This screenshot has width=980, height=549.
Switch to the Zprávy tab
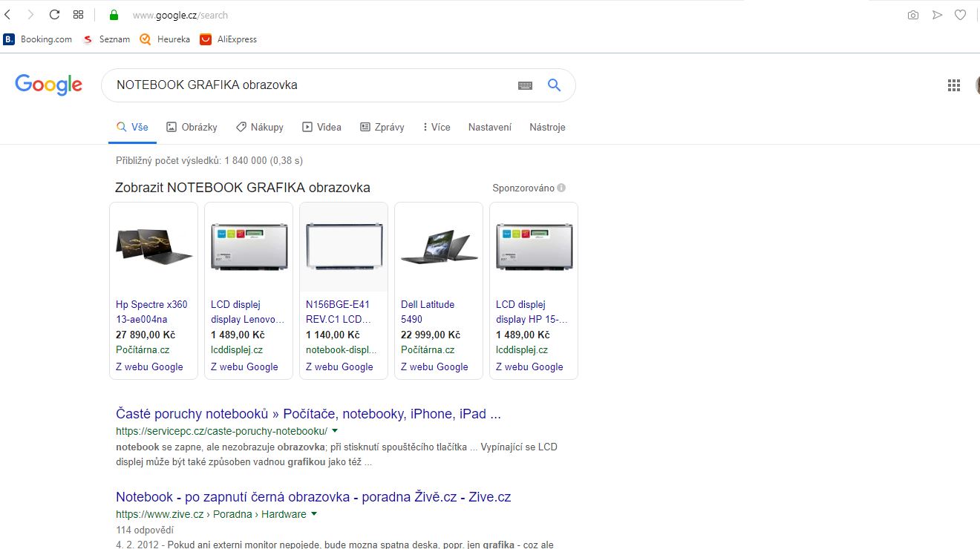coord(382,127)
